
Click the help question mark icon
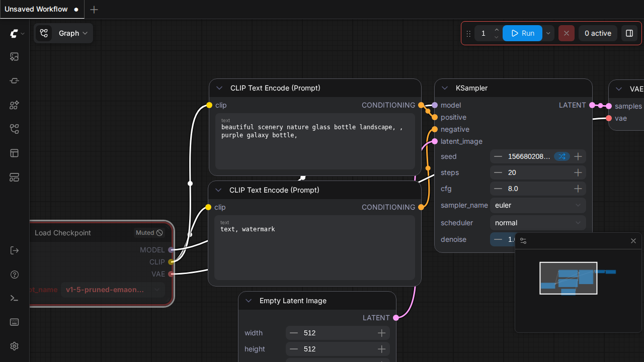click(14, 275)
